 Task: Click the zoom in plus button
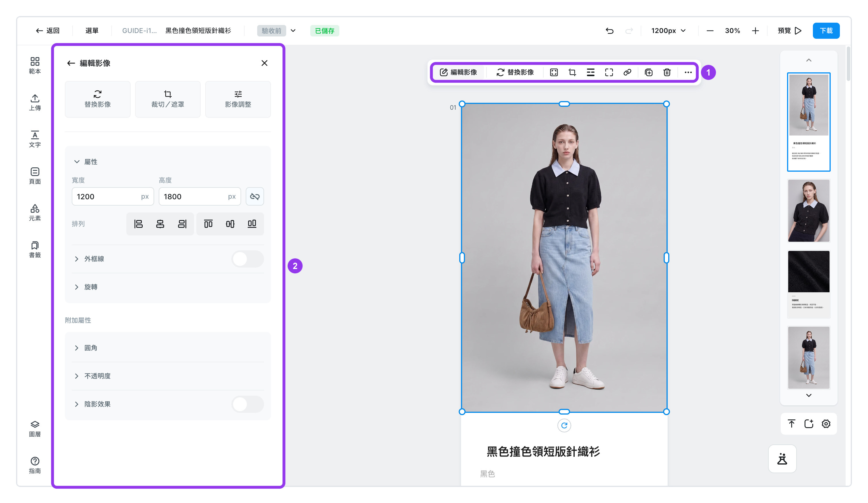tap(755, 31)
